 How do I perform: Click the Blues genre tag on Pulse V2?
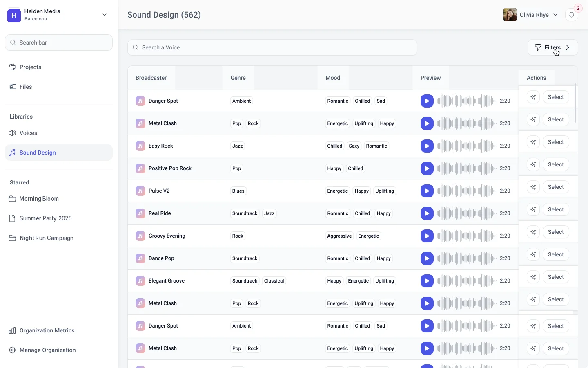point(238,191)
